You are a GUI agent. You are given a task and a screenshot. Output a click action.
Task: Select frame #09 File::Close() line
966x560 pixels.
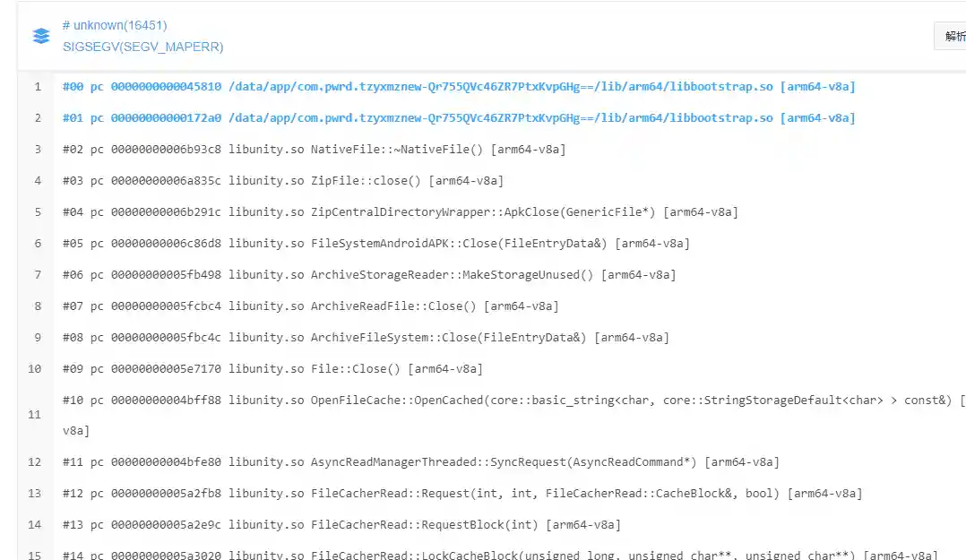[273, 369]
